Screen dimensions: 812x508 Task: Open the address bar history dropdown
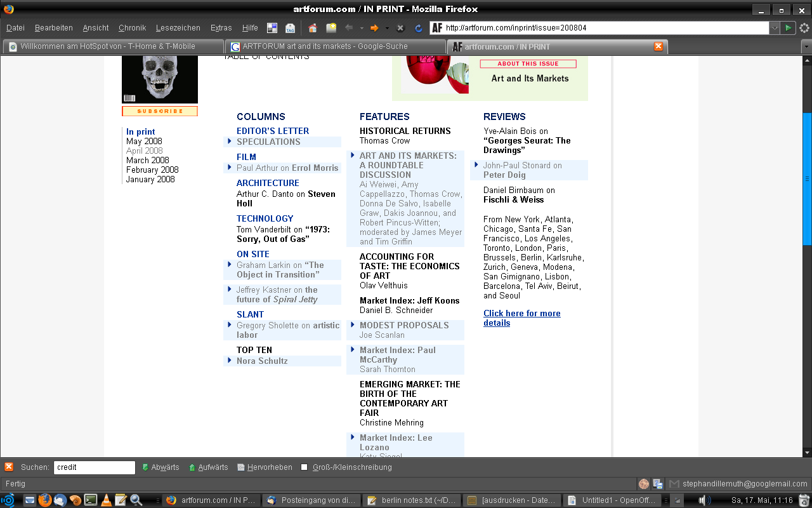[775, 28]
